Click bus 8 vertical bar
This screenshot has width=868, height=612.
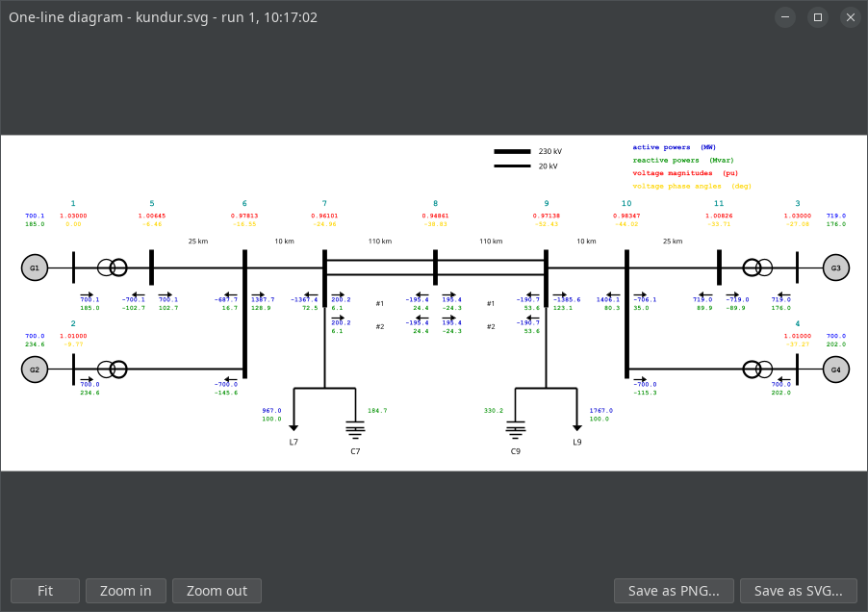pos(436,268)
